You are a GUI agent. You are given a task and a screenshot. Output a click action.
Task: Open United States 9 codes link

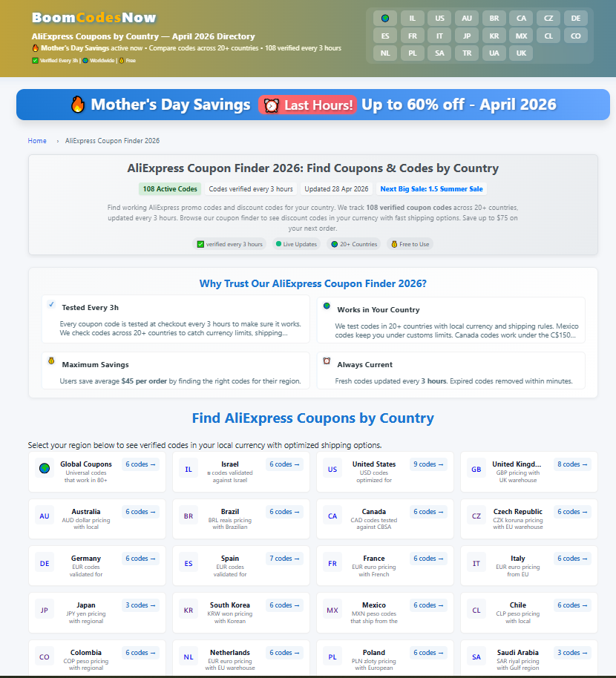tap(428, 464)
